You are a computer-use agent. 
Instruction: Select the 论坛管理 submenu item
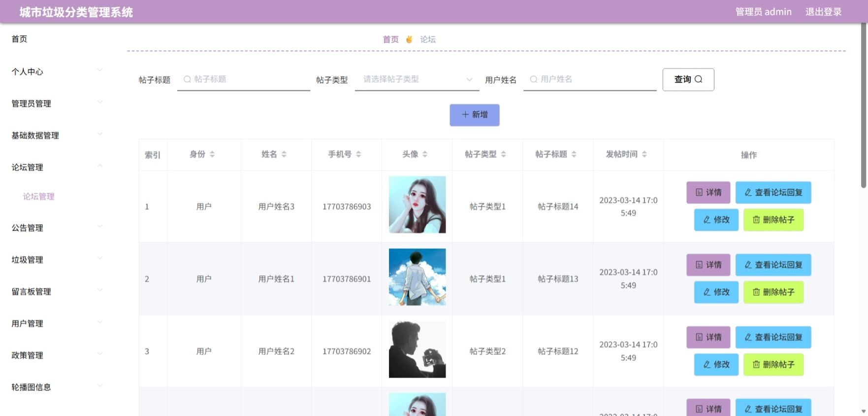[38, 196]
